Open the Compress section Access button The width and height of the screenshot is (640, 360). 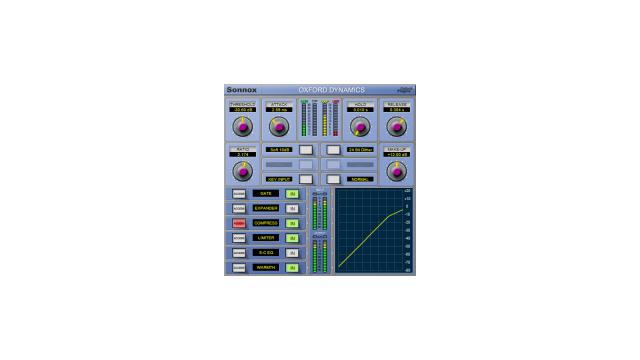pyautogui.click(x=239, y=223)
